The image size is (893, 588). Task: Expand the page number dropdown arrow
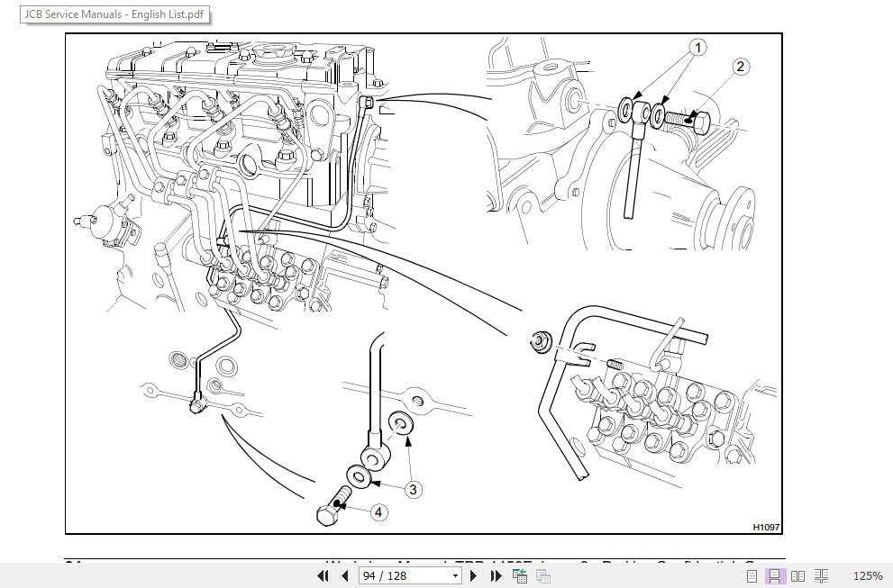(x=454, y=575)
